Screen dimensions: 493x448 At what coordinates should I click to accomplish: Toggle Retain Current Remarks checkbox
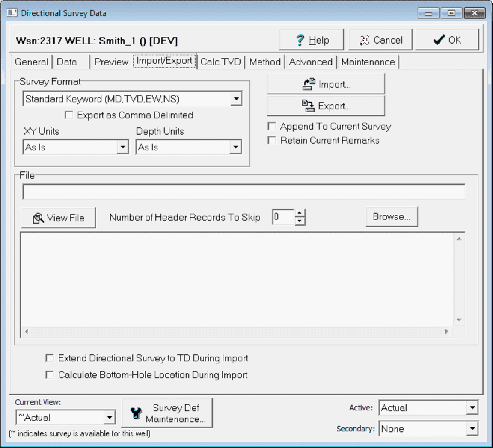point(272,140)
